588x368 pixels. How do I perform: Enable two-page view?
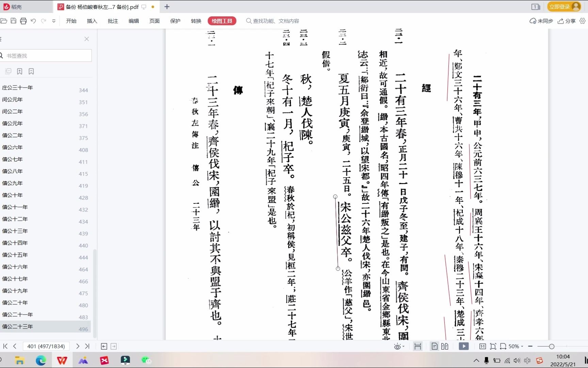point(445,346)
